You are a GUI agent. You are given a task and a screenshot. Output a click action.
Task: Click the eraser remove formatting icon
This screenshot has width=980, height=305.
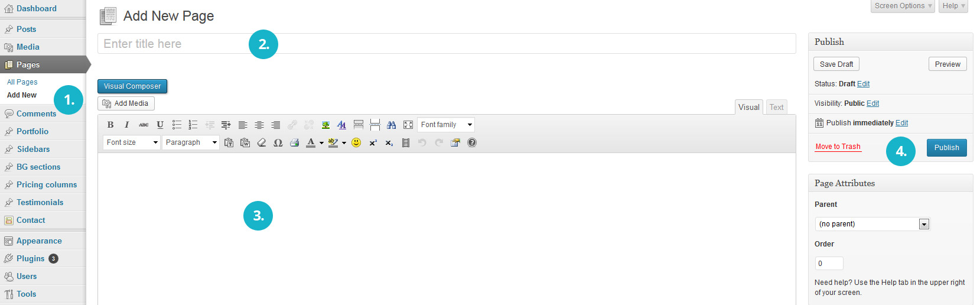(262, 142)
